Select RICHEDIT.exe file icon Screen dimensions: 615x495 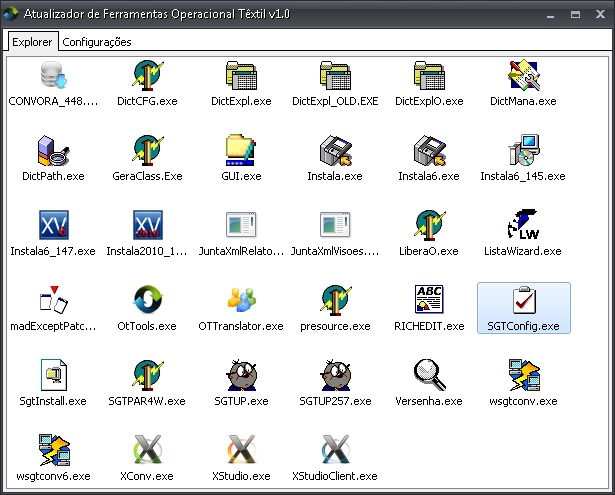pyautogui.click(x=429, y=302)
